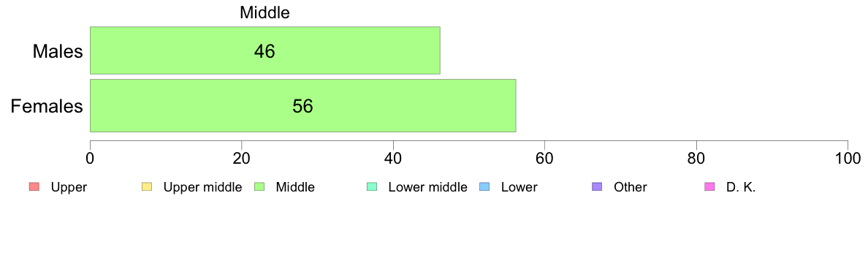Select the Females bar showing 56
This screenshot has height=269, width=868.
click(302, 106)
